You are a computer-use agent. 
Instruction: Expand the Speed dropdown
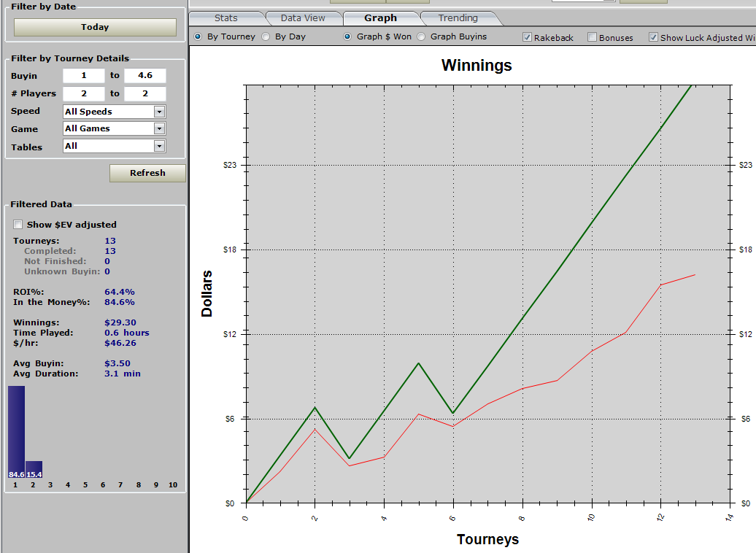click(x=159, y=112)
